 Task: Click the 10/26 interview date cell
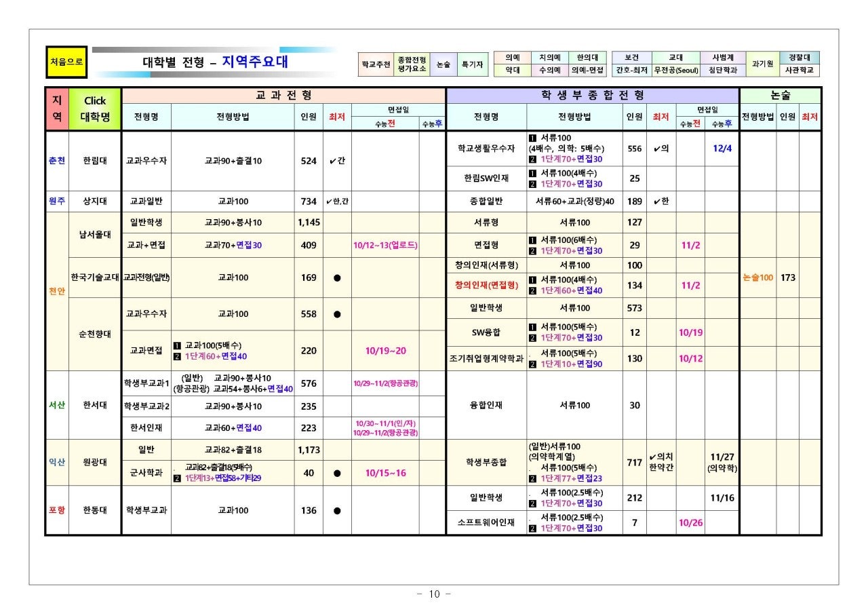(x=690, y=522)
